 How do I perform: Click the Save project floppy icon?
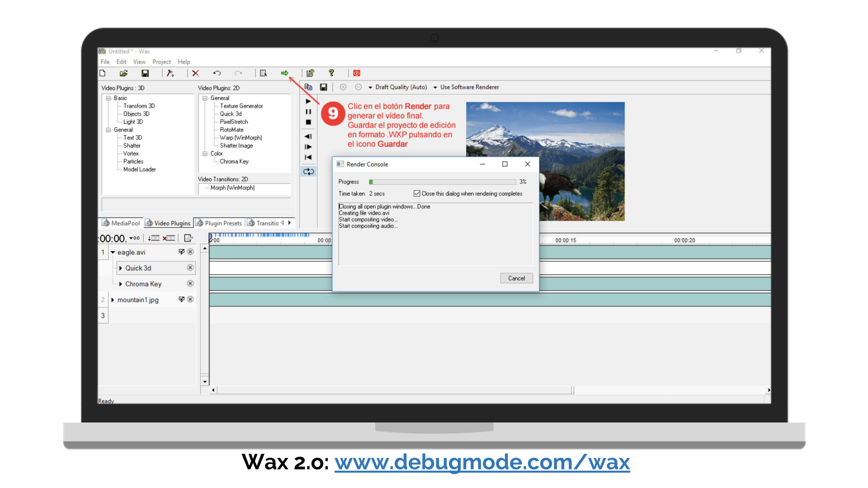click(x=145, y=73)
